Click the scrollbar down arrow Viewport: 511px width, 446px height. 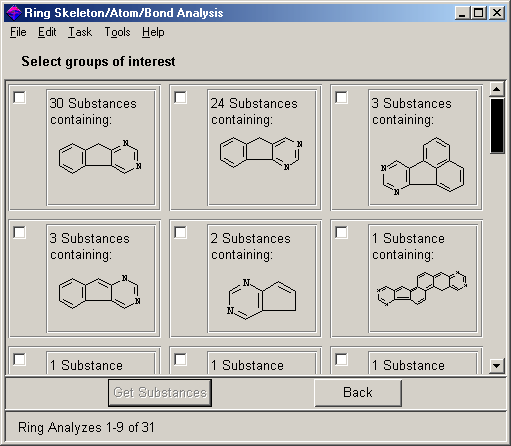click(x=497, y=366)
